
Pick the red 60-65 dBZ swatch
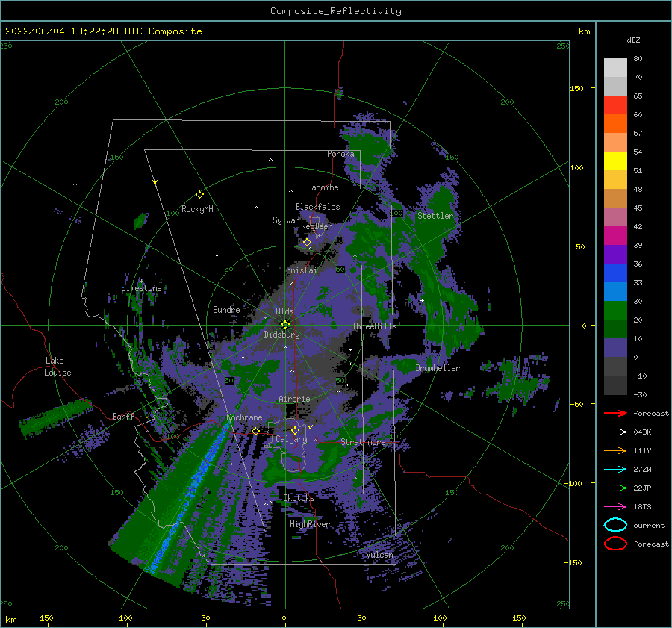615,105
